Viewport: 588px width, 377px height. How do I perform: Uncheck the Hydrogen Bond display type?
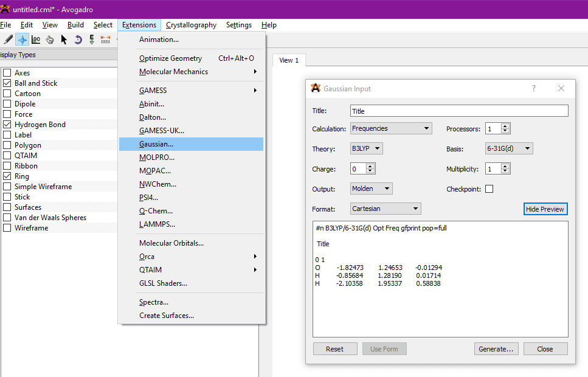tap(7, 125)
